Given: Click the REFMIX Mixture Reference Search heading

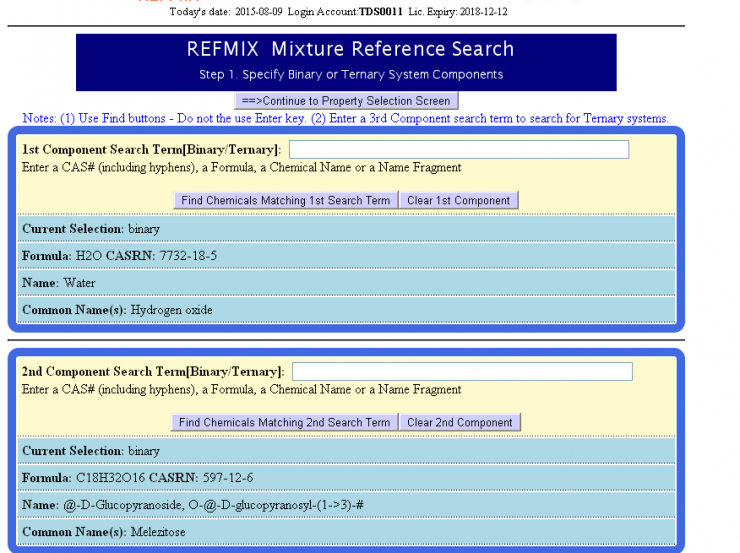Looking at the screenshot, I should [x=350, y=49].
